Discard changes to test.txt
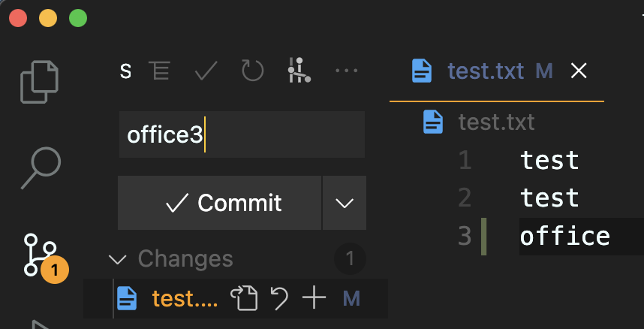The image size is (644, 329). point(279,299)
